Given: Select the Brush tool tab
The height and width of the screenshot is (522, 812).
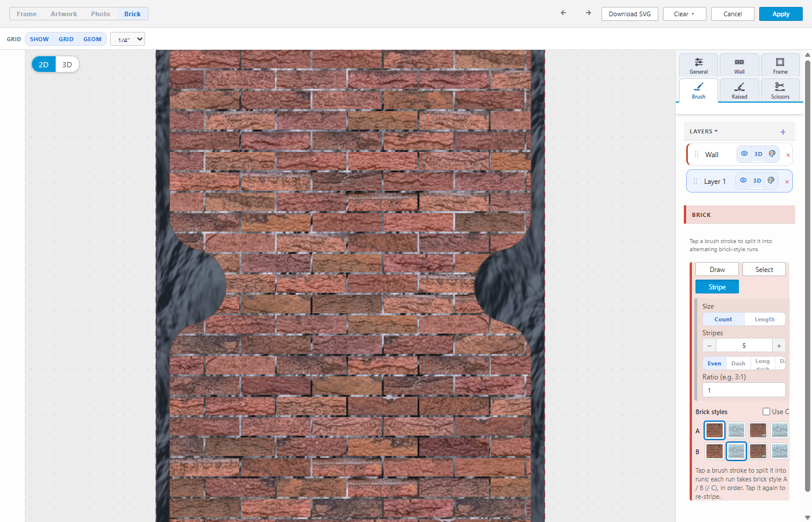Looking at the screenshot, I should tap(698, 90).
